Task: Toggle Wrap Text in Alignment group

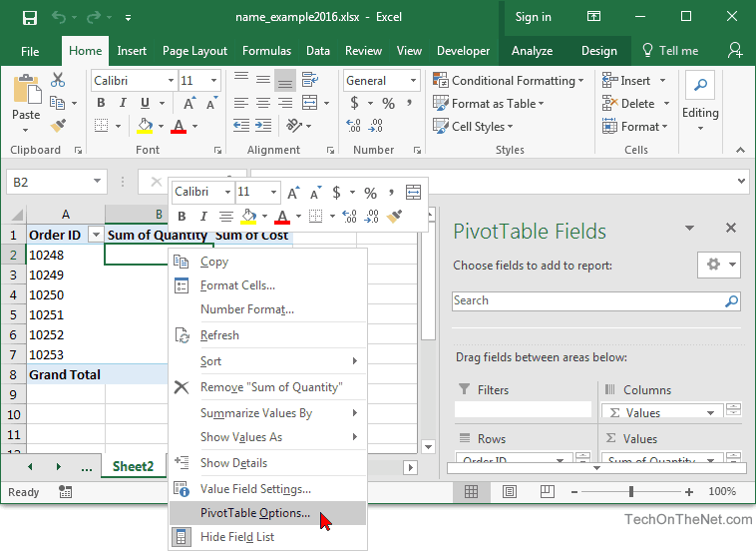Action: [x=310, y=80]
